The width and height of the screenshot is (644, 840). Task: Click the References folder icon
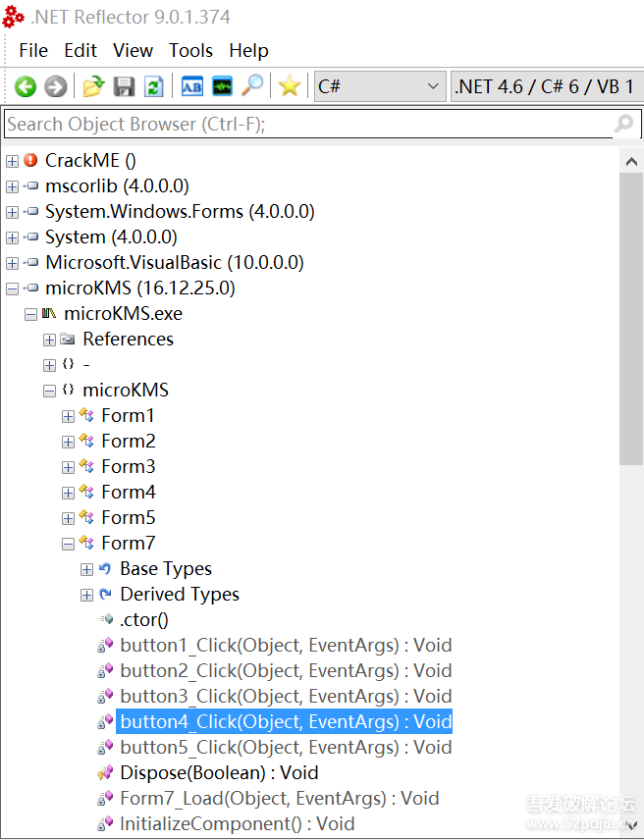click(x=68, y=339)
